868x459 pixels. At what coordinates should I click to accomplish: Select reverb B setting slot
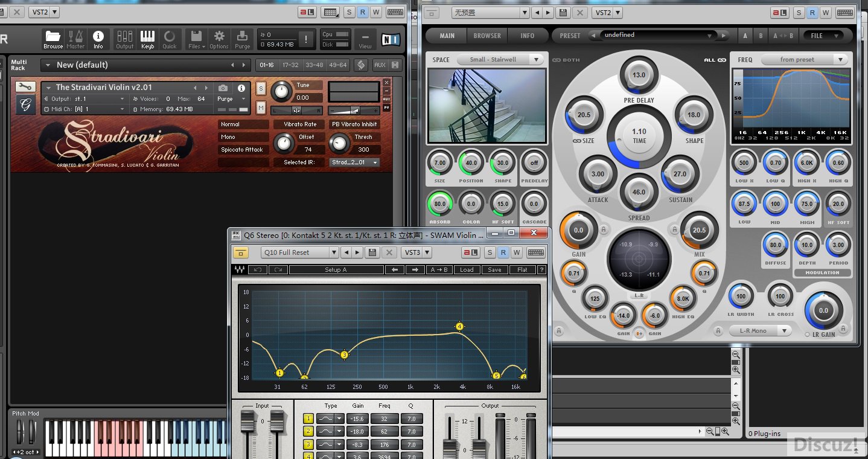761,36
